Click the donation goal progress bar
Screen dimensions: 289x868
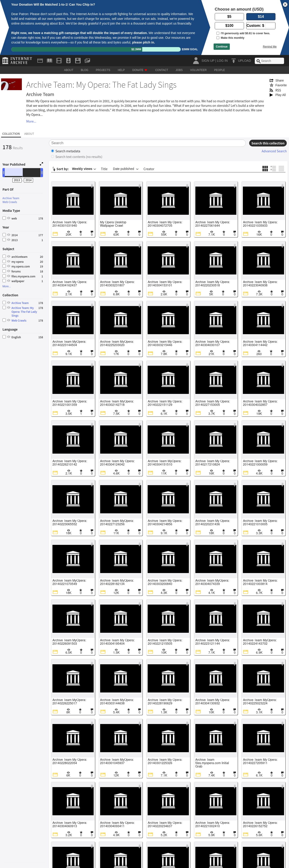tap(96, 49)
